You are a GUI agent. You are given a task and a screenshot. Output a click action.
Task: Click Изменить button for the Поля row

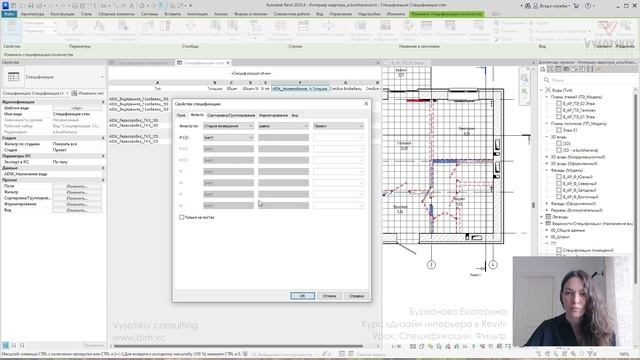coord(77,186)
